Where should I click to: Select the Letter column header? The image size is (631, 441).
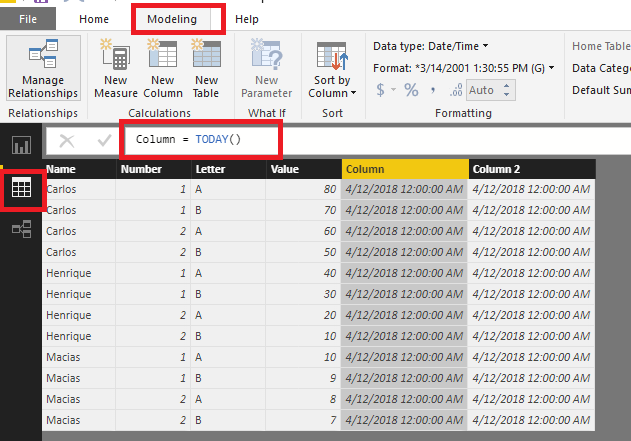(x=228, y=169)
